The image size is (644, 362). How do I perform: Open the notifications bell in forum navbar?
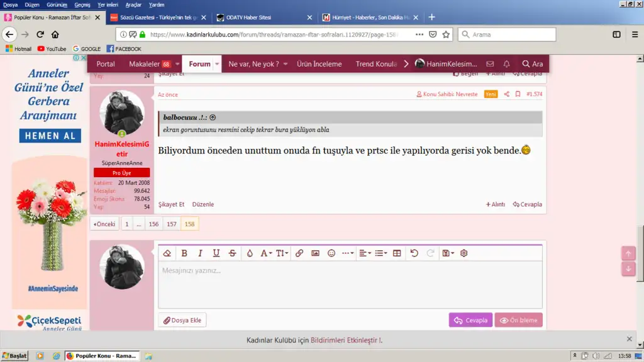506,64
